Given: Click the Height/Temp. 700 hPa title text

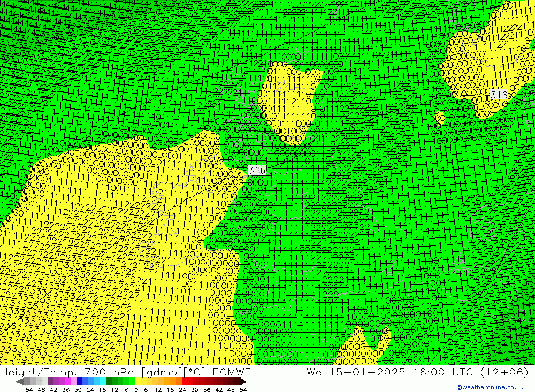Looking at the screenshot, I should coord(67,372).
